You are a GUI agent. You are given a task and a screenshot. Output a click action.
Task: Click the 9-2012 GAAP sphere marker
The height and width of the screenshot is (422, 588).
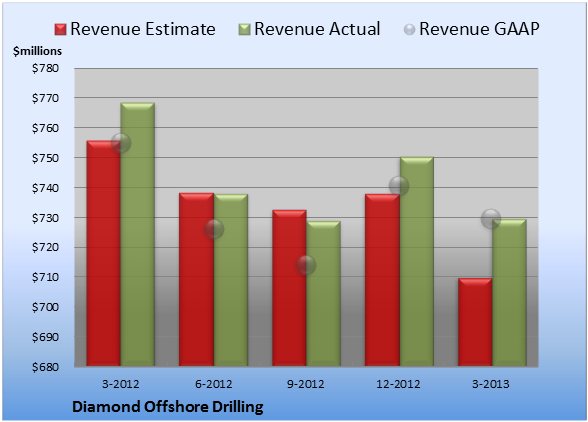306,265
